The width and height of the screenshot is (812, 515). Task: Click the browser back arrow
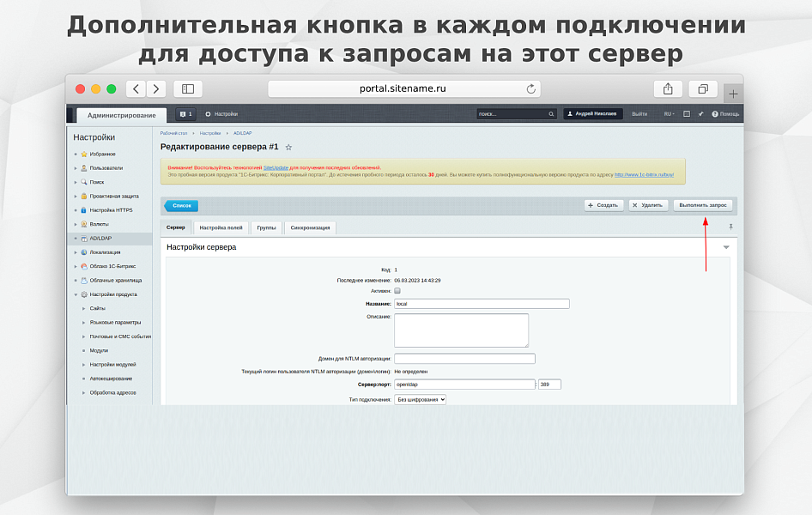point(136,88)
